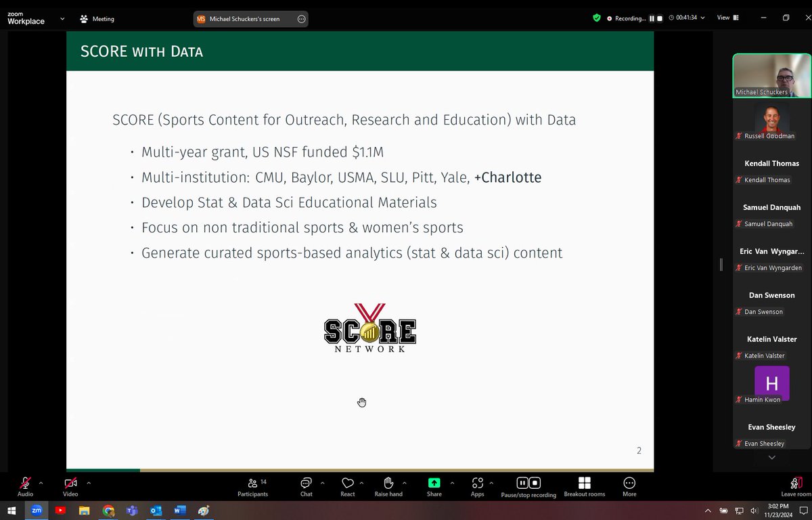Click the 00:41:34 meeting timer
812x520 pixels.
(x=686, y=18)
